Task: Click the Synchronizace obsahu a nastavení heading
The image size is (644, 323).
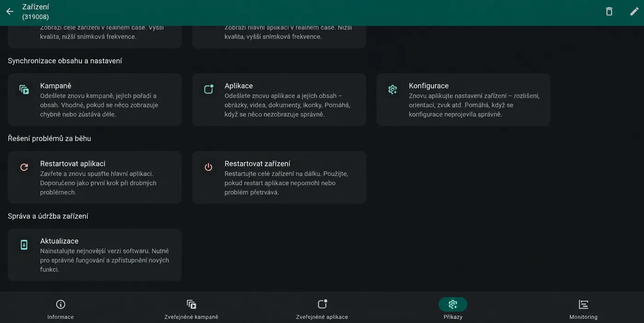Action: (65, 61)
